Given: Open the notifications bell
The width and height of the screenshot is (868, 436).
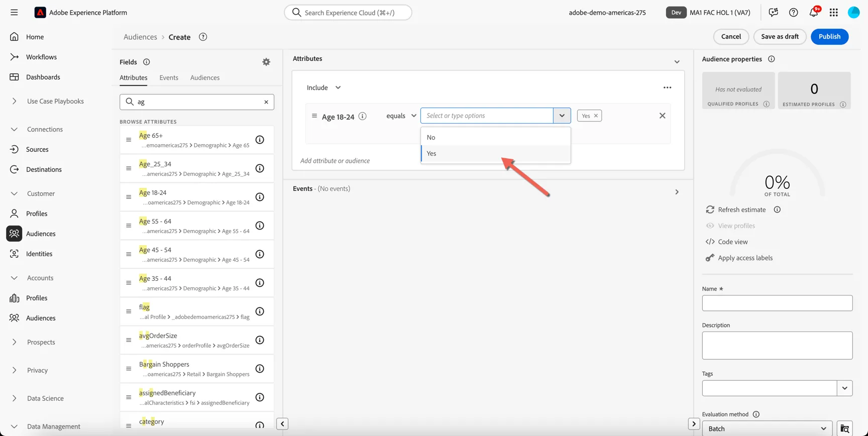Looking at the screenshot, I should (814, 12).
